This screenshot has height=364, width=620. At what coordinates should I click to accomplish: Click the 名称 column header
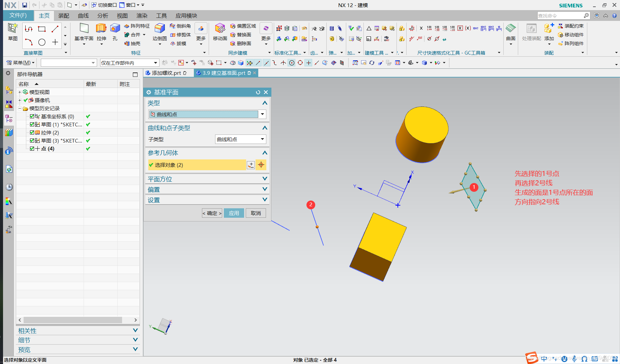point(50,84)
